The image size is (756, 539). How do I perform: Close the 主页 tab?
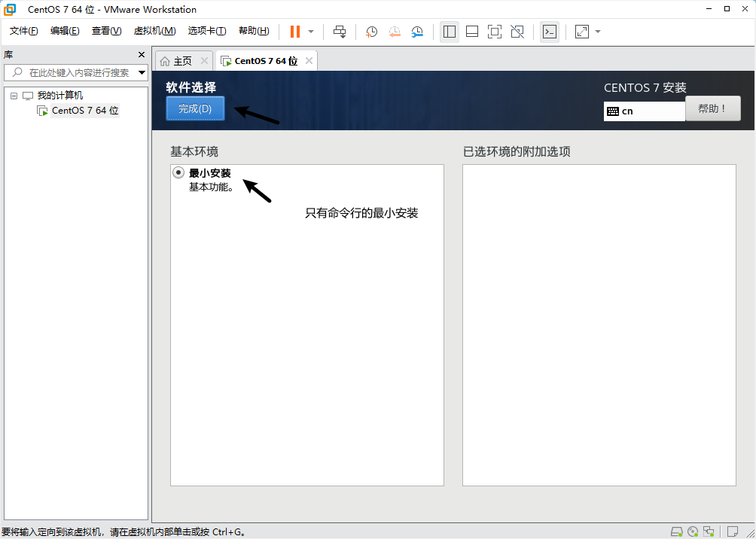(x=204, y=61)
